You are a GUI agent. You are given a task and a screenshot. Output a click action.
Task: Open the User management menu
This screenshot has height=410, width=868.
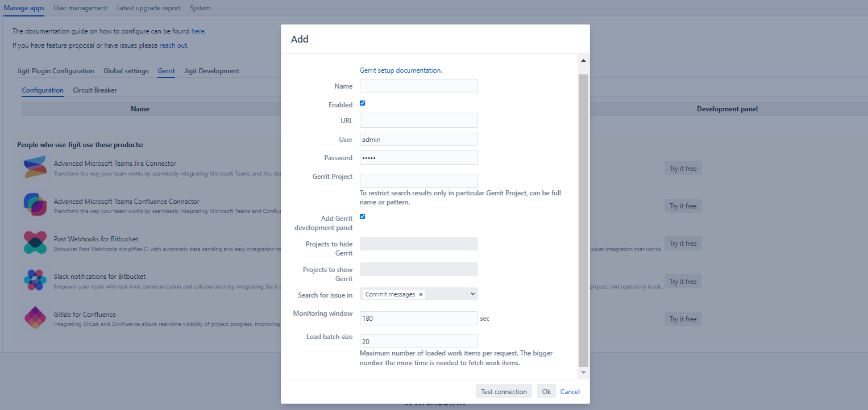80,8
